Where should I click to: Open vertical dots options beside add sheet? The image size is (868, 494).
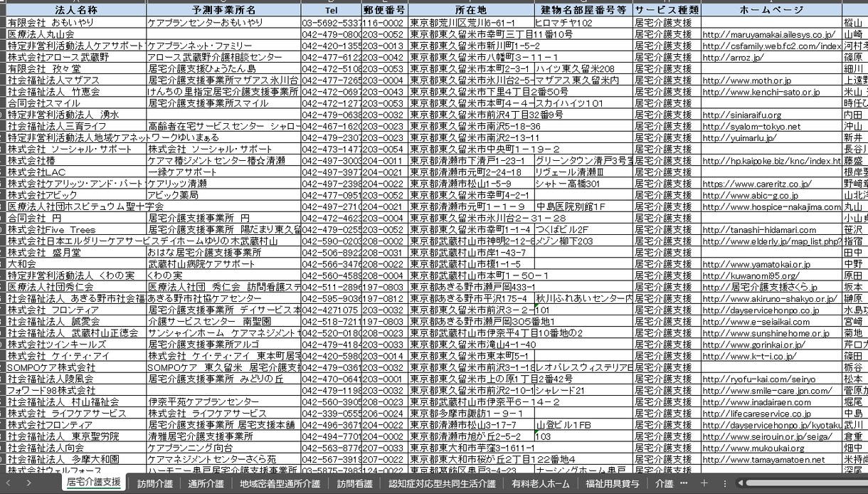point(725,483)
